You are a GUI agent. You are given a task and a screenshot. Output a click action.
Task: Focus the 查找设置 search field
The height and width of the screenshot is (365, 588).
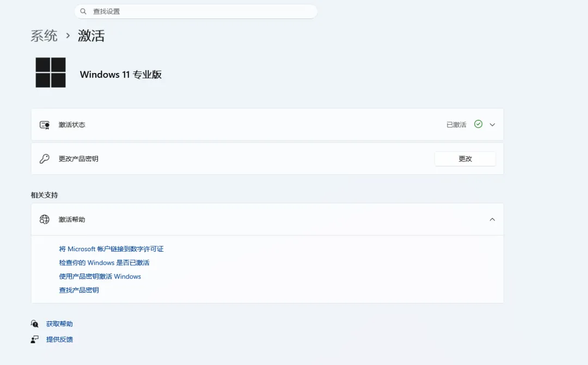click(196, 11)
